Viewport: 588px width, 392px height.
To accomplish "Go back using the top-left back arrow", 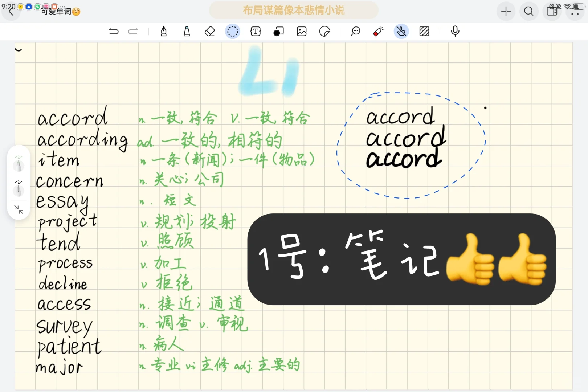I will click(11, 12).
